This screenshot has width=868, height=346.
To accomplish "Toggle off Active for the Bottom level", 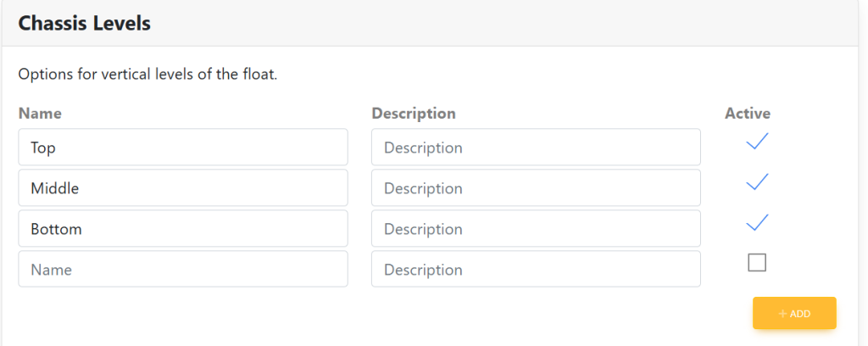I will pyautogui.click(x=757, y=222).
